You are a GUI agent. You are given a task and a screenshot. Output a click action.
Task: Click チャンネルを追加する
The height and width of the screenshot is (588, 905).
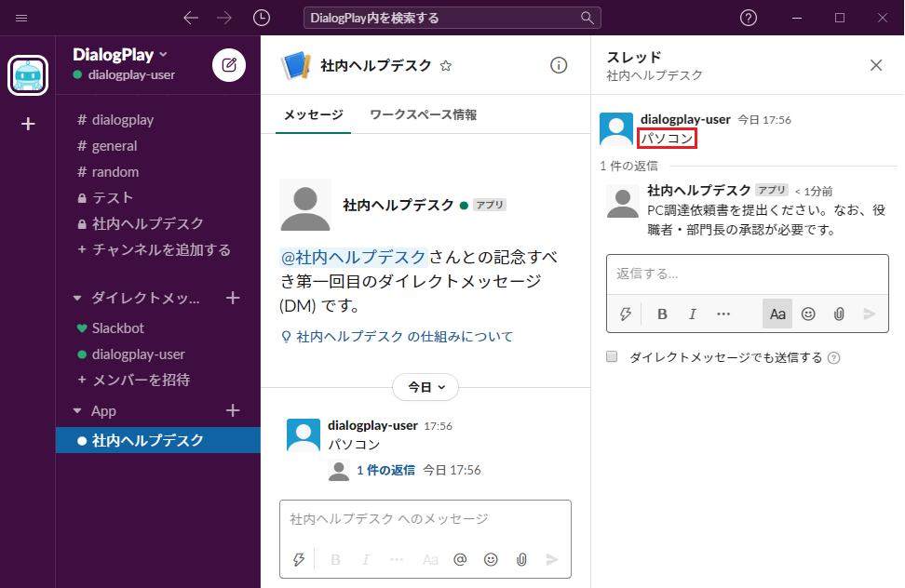(x=158, y=249)
